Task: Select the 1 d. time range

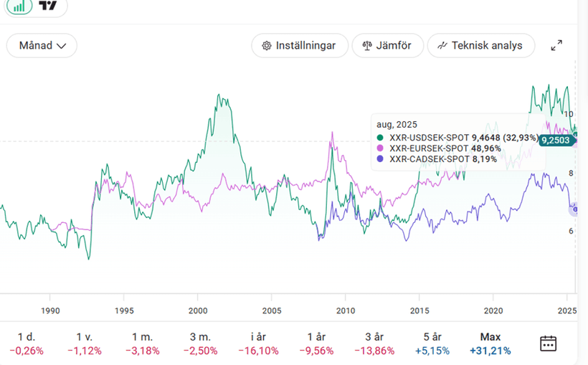Action: (x=27, y=343)
